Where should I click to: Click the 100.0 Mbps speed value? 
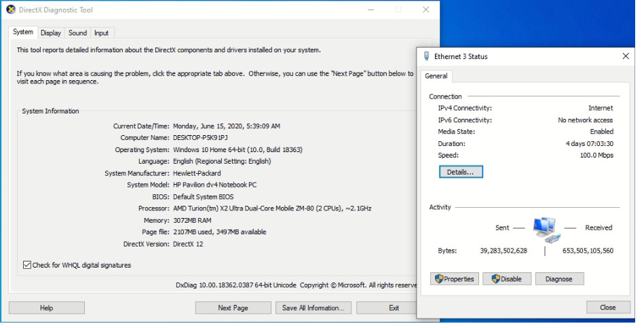coord(596,156)
